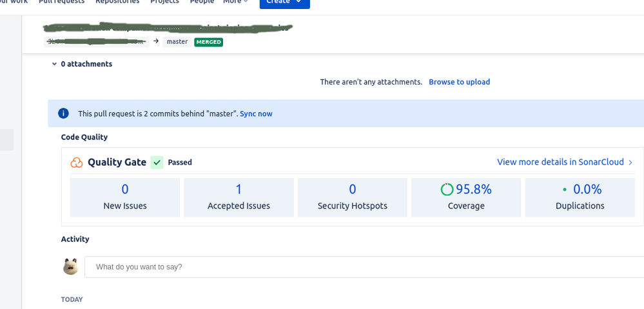Click the 0 attachments heading

(86, 64)
